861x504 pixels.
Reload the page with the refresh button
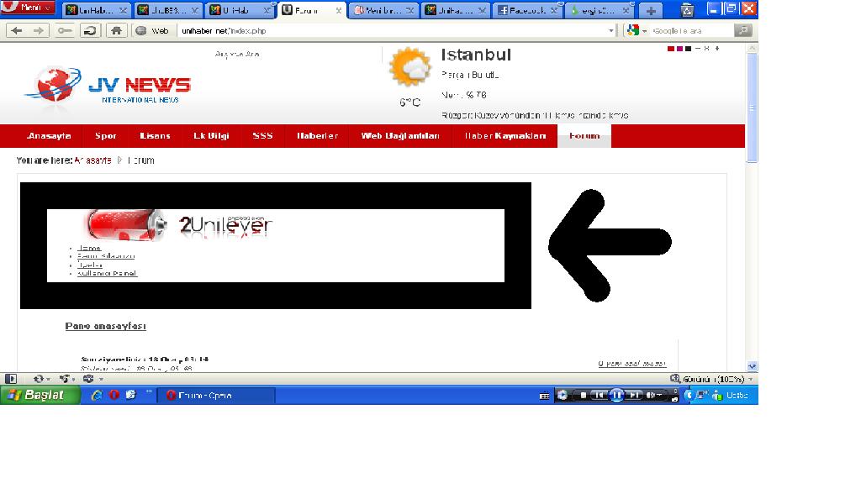[90, 31]
